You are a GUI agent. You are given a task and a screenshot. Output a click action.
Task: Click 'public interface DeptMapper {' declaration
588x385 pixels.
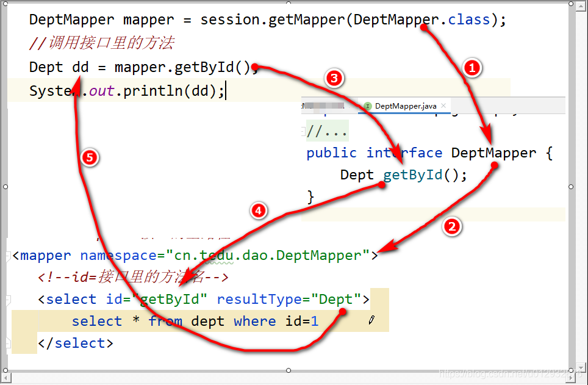point(430,153)
